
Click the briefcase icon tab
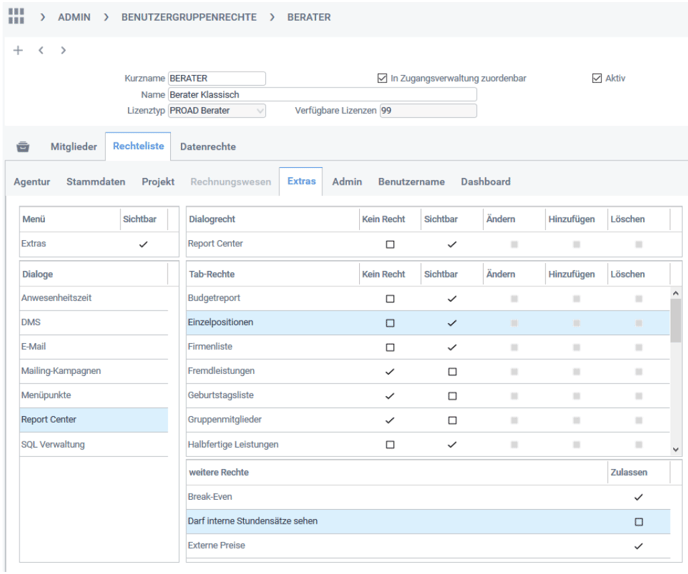23,147
